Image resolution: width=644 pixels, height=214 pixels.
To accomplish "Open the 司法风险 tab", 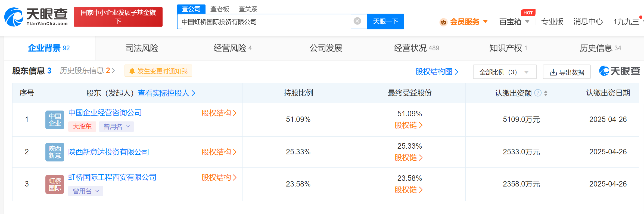I will 142,48.
